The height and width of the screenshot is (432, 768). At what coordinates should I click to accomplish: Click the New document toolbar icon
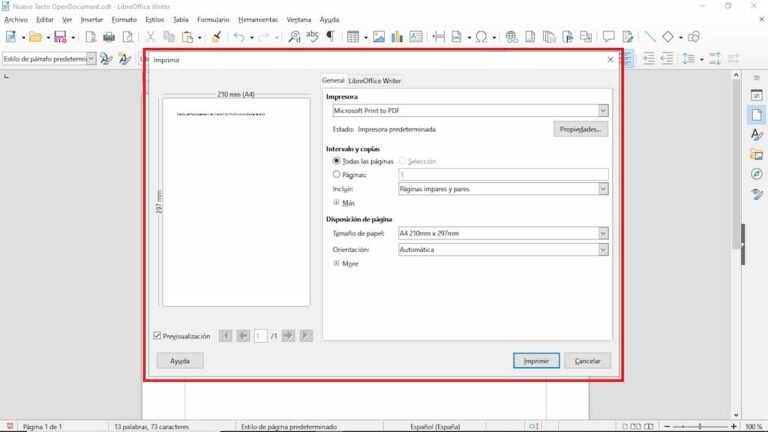(x=10, y=37)
